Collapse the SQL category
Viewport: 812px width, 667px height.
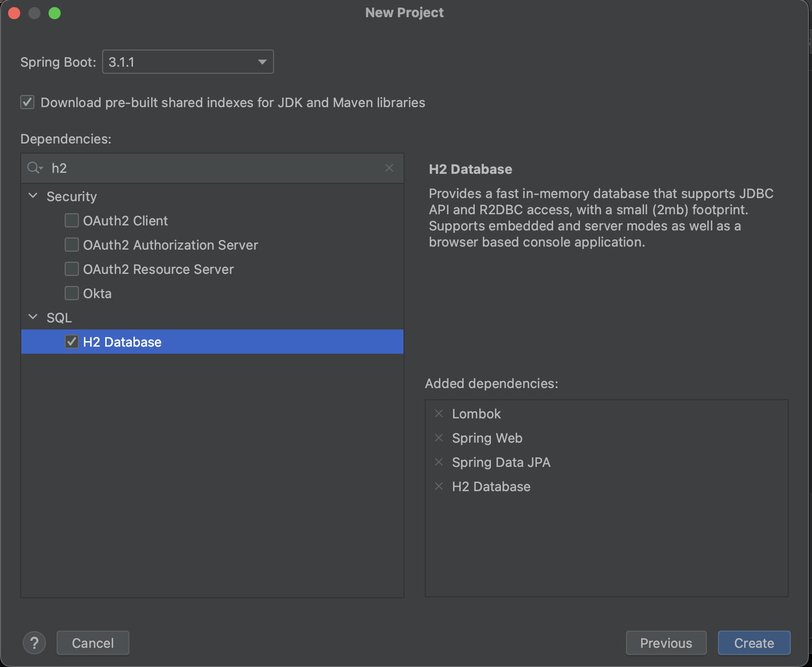pyautogui.click(x=33, y=317)
